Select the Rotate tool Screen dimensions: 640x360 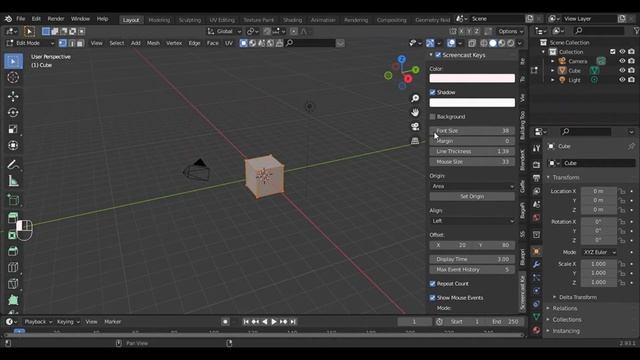coord(13,113)
